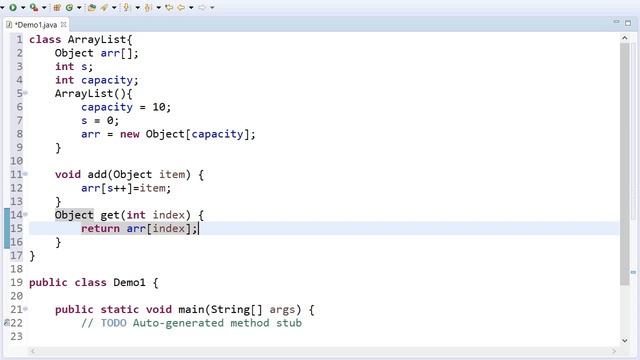Screen dimensions: 640x360
Task: Go to Next Annotation icon
Action: coord(126,7)
